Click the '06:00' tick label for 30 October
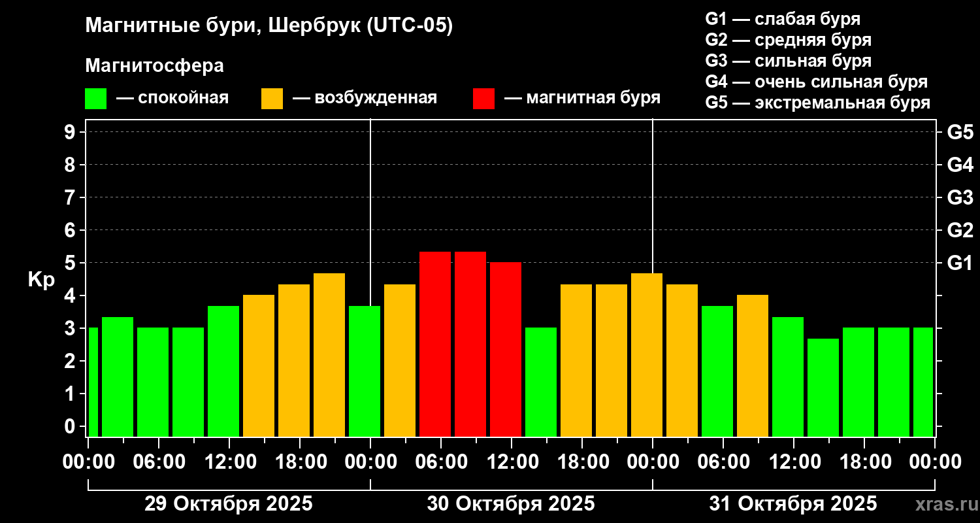 pyautogui.click(x=440, y=462)
